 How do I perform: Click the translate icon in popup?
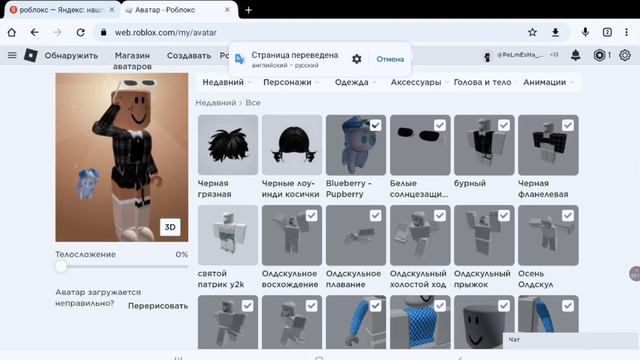pos(240,59)
